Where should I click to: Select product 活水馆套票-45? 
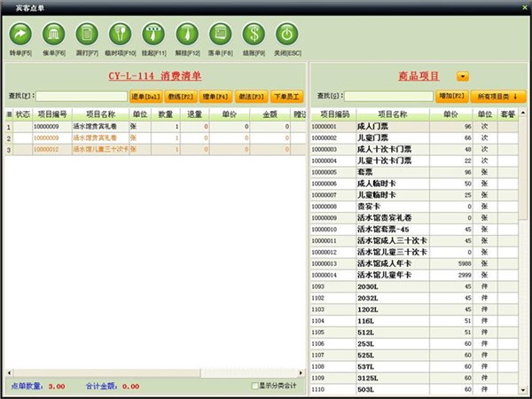[x=414, y=230]
